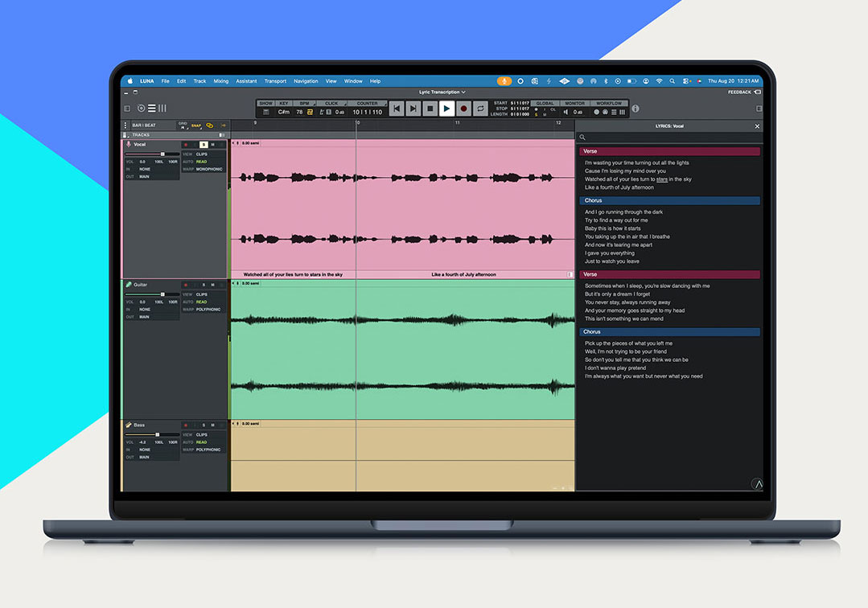Click the microphone icon on Vocal track
The height and width of the screenshot is (608, 868).
click(129, 145)
